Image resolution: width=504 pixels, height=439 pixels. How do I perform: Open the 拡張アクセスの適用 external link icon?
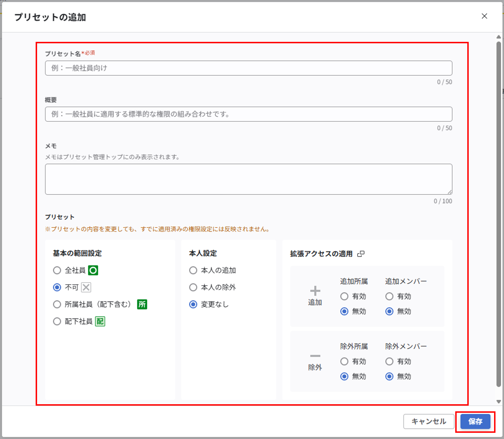click(x=361, y=254)
